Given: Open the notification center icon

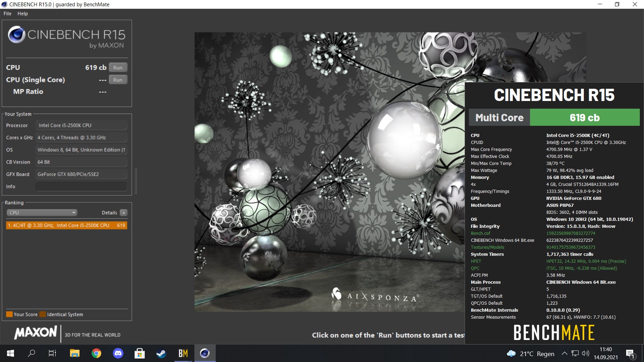Looking at the screenshot, I should (630, 354).
